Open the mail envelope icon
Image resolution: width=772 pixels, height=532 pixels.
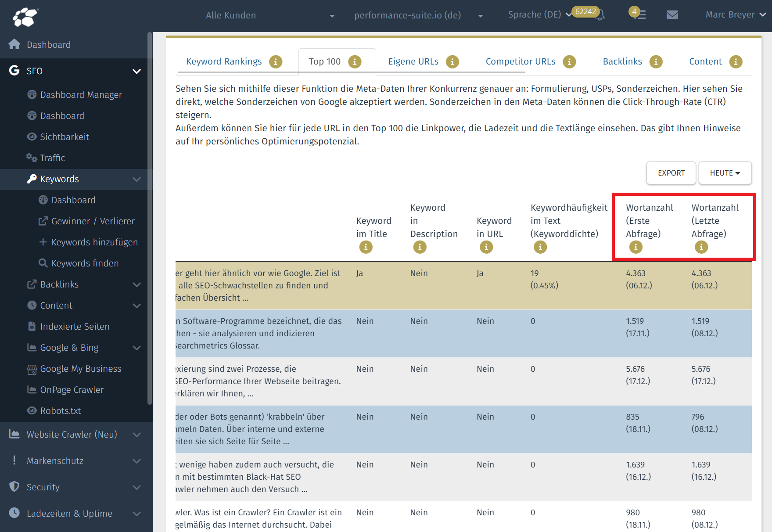click(x=672, y=15)
